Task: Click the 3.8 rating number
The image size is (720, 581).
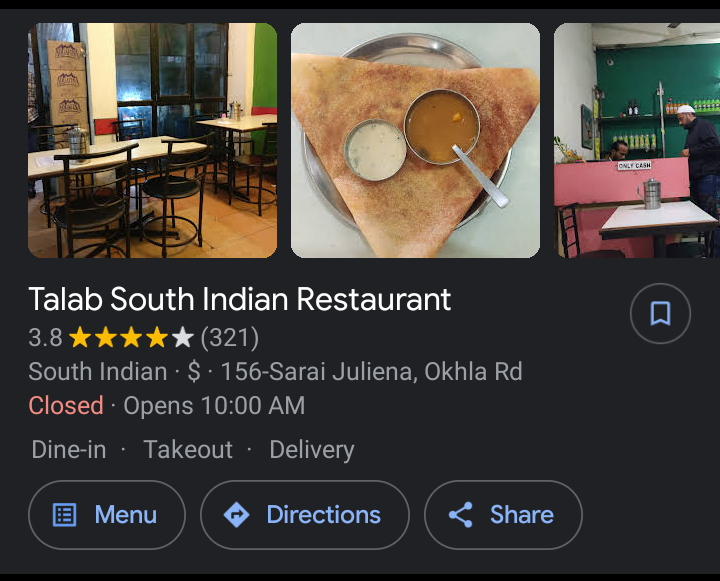Action: point(45,338)
